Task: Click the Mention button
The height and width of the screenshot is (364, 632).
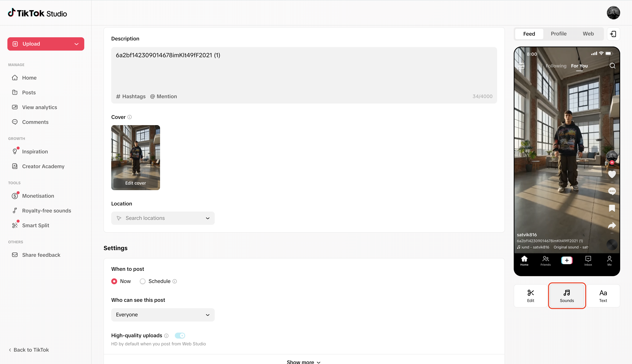Action: click(x=163, y=97)
